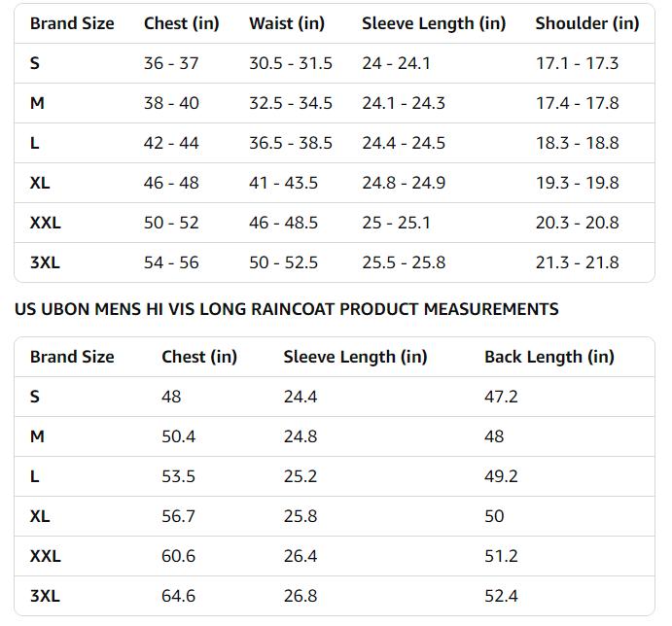This screenshot has width=672, height=626.
Task: Select waist range "46 - 48.5" for XXL
Action: pyautogui.click(x=283, y=223)
